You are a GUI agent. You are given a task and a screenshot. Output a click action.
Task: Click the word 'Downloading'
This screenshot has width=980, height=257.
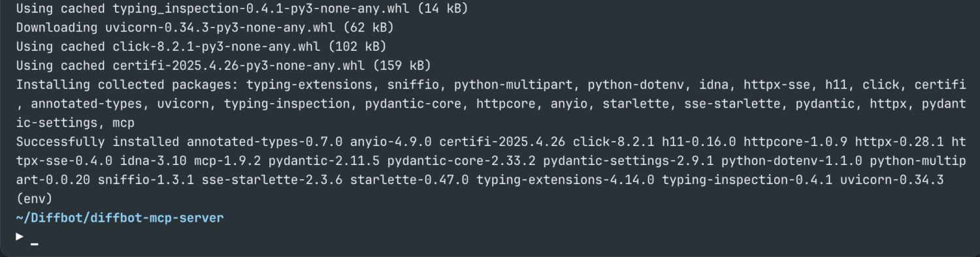click(x=57, y=28)
